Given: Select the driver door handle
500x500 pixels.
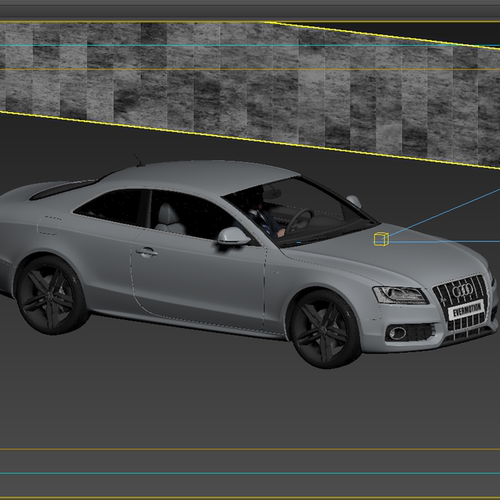Looking at the screenshot, I should (147, 252).
